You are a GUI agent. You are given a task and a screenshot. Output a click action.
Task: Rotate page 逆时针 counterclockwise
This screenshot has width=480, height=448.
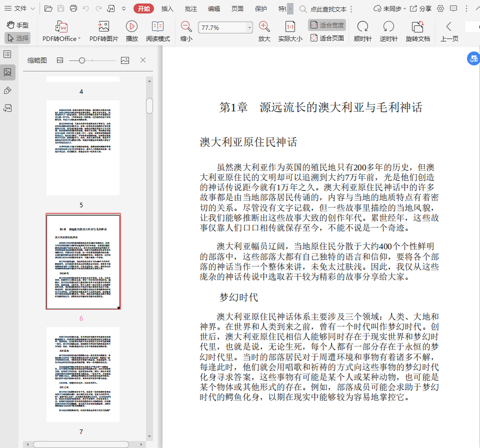(x=389, y=31)
